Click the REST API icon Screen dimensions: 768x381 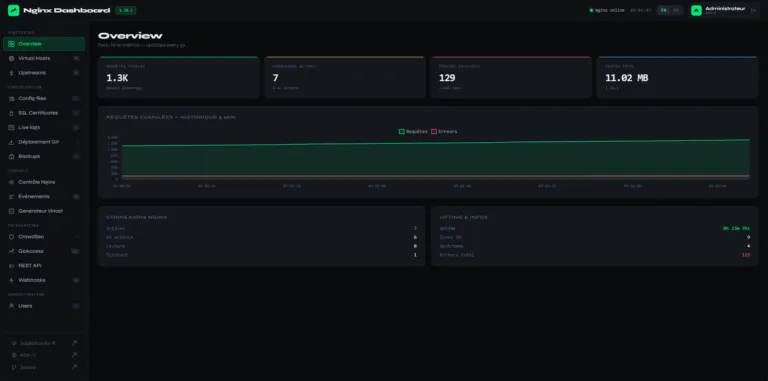[x=12, y=265]
